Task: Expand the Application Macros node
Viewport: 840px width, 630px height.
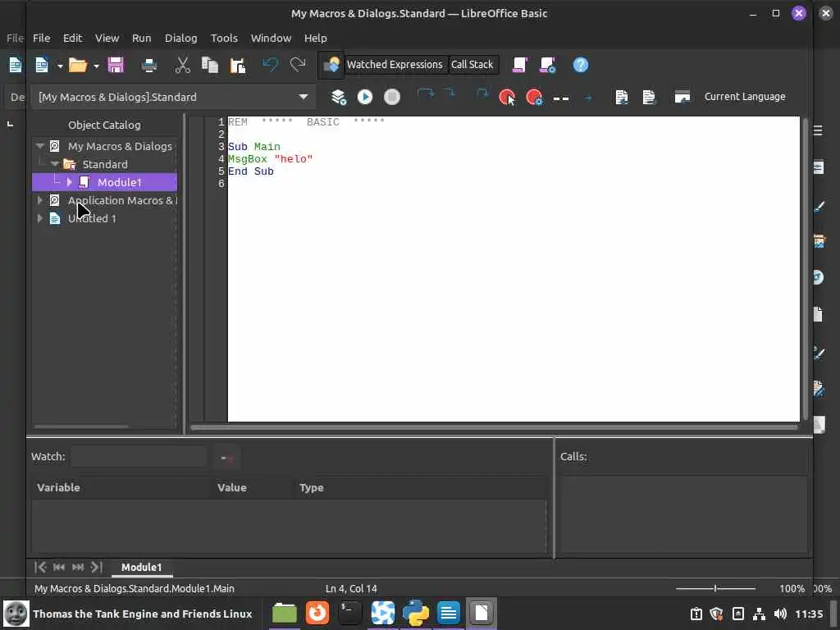Action: 39,200
